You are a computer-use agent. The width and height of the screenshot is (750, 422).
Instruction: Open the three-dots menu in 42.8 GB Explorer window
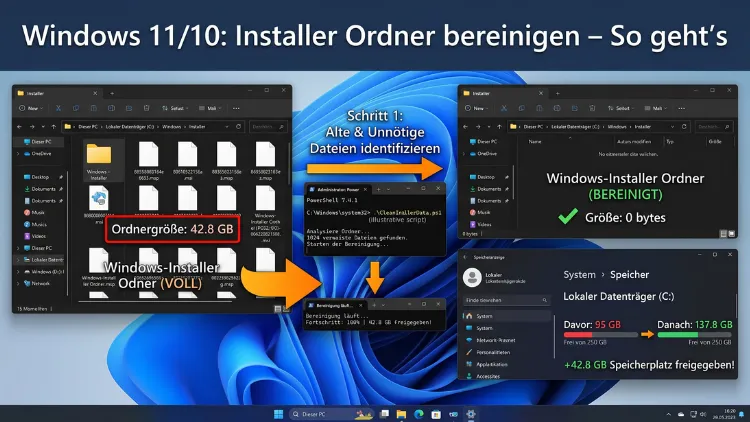(x=236, y=108)
